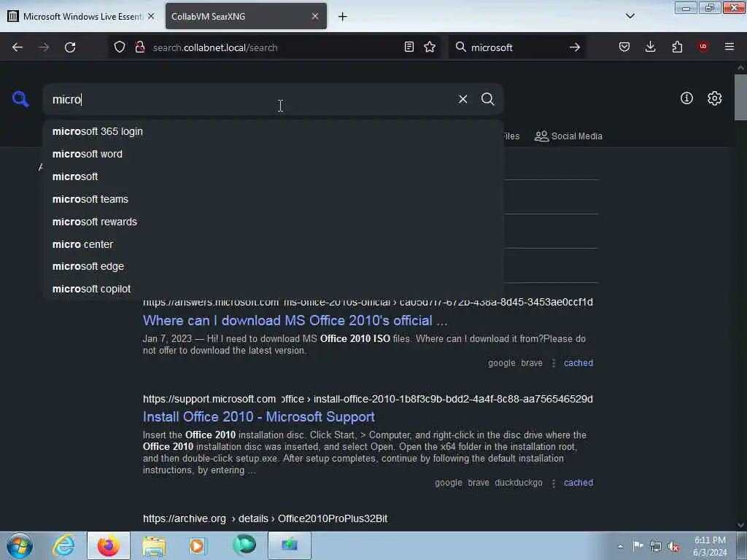Open the list all tabs dropdown
The width and height of the screenshot is (747, 560).
[630, 16]
